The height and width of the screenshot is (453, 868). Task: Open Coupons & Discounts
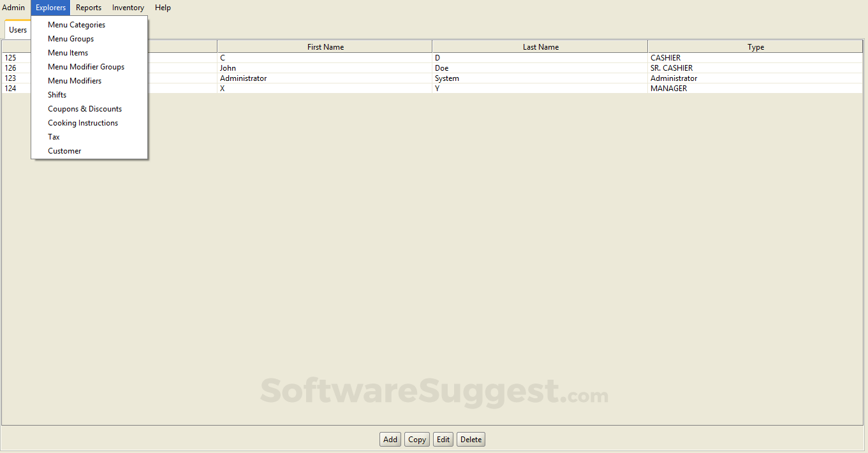tap(84, 108)
